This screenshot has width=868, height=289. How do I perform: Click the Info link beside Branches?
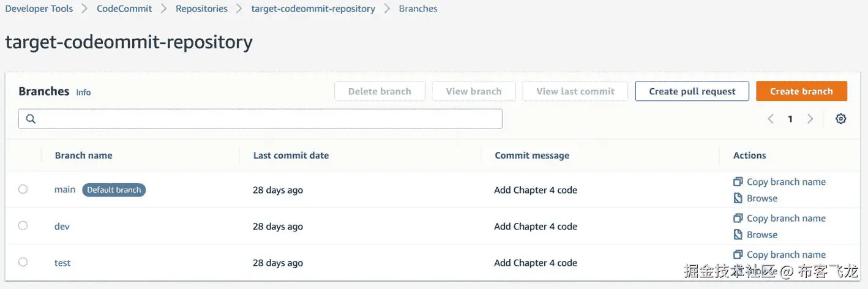pyautogui.click(x=83, y=92)
